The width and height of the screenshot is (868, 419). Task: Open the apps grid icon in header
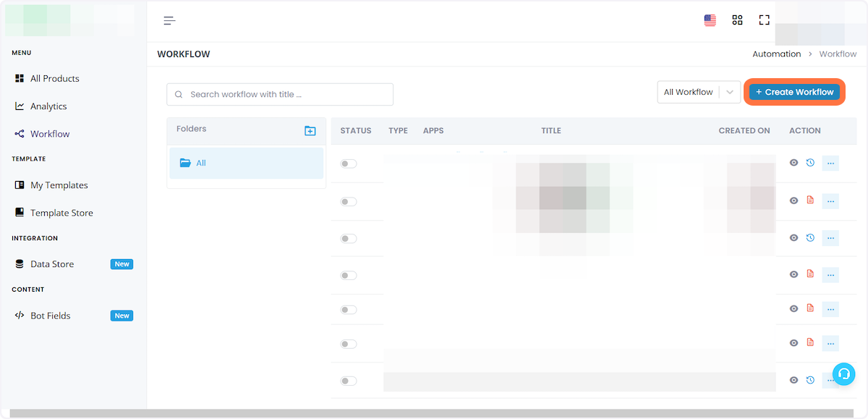coord(737,20)
